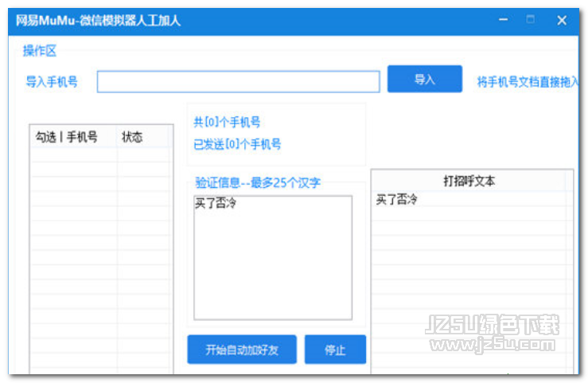Click the 验证信息--最多25个汉字 label
588x383 pixels.
tap(258, 182)
